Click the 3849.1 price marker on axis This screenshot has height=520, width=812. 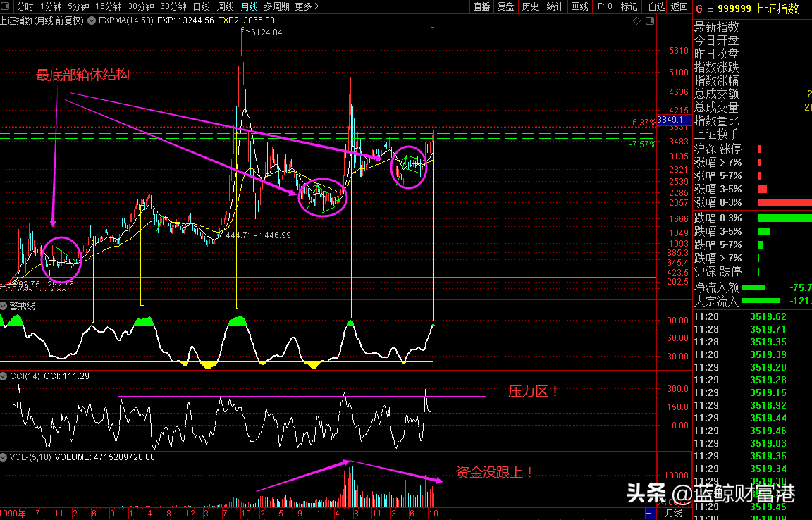pos(670,120)
